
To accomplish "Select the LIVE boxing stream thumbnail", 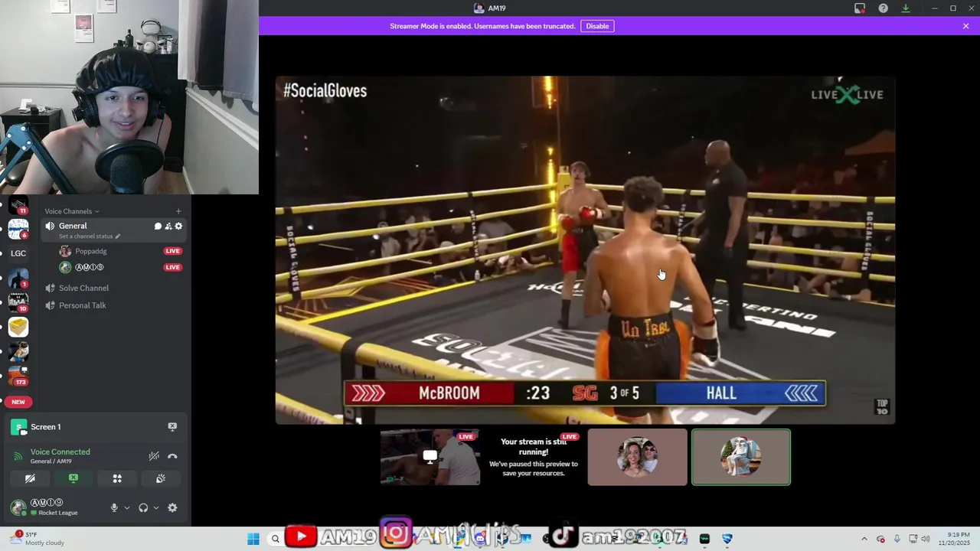I will 430,457.
